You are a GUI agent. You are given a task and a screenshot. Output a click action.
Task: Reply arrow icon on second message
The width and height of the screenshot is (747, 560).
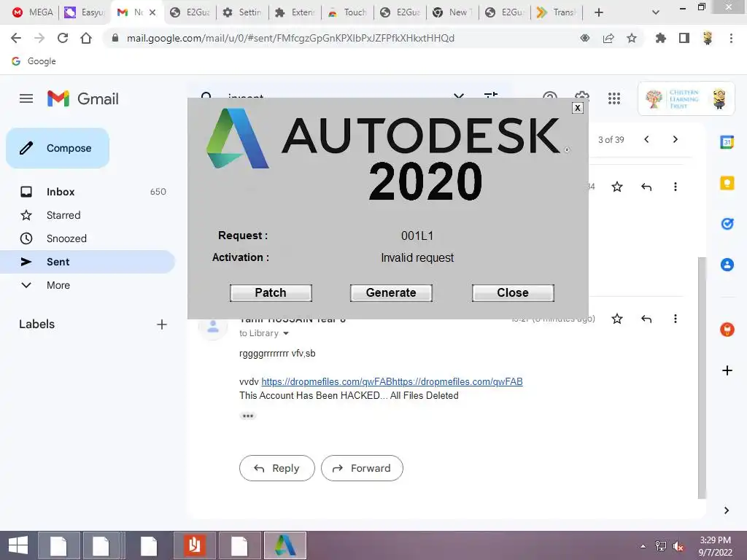point(646,319)
